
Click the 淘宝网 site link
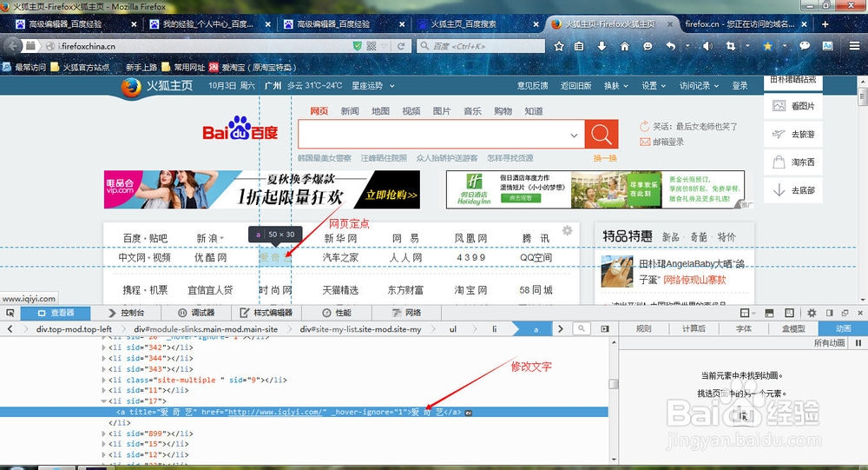tap(471, 290)
